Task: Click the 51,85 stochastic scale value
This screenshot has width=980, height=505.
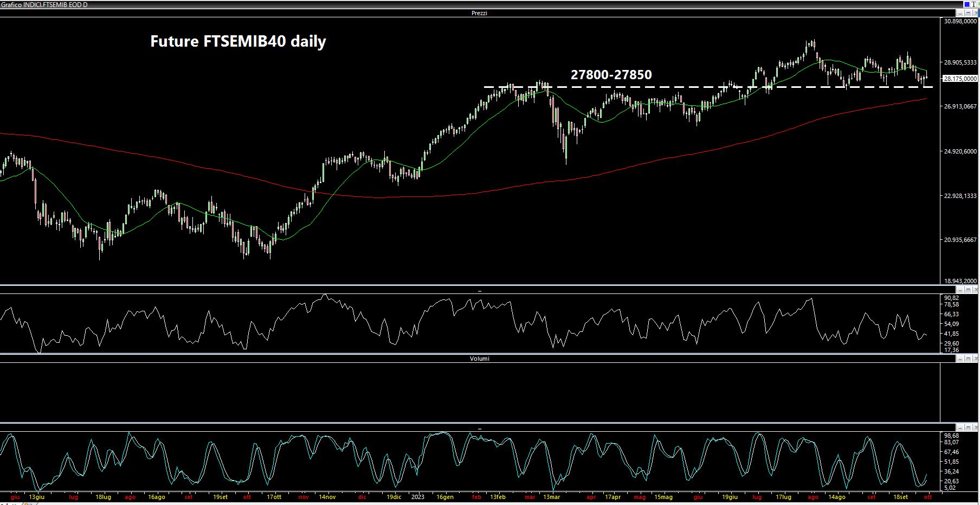Action: tap(951, 462)
